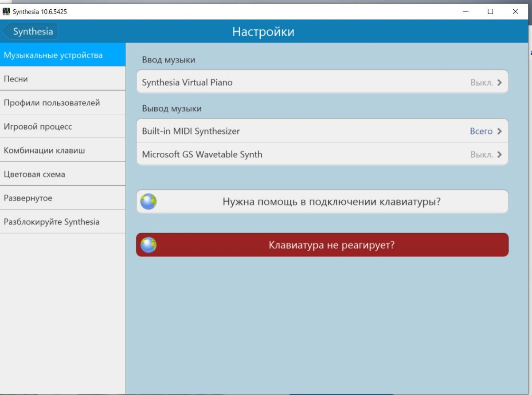
Task: Click Synthesia Virtual Piano device name
Action: pyautogui.click(x=187, y=82)
